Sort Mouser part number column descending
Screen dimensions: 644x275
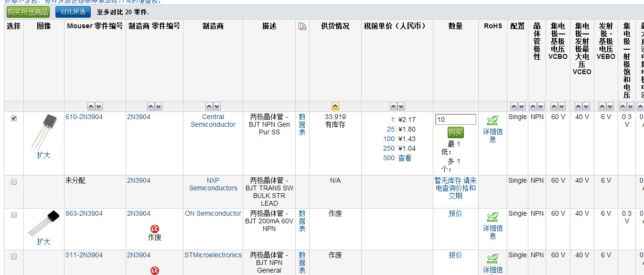click(x=98, y=107)
